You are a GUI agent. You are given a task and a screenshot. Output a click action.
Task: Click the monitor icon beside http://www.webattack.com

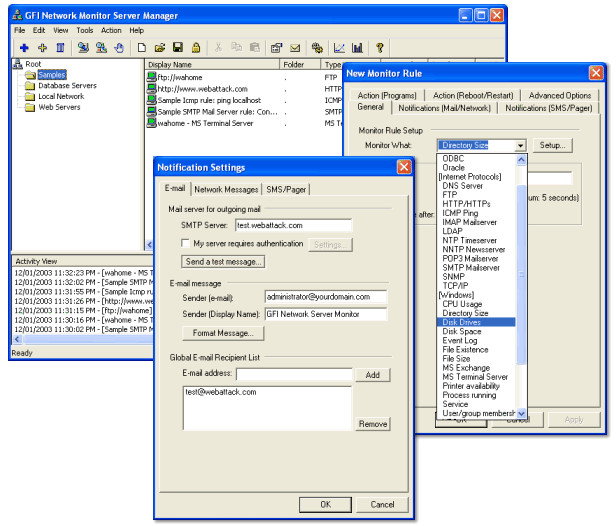151,88
